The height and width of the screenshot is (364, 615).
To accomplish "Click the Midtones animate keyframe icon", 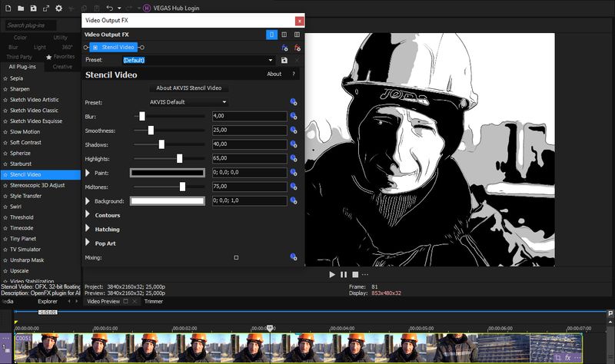I will tap(294, 187).
